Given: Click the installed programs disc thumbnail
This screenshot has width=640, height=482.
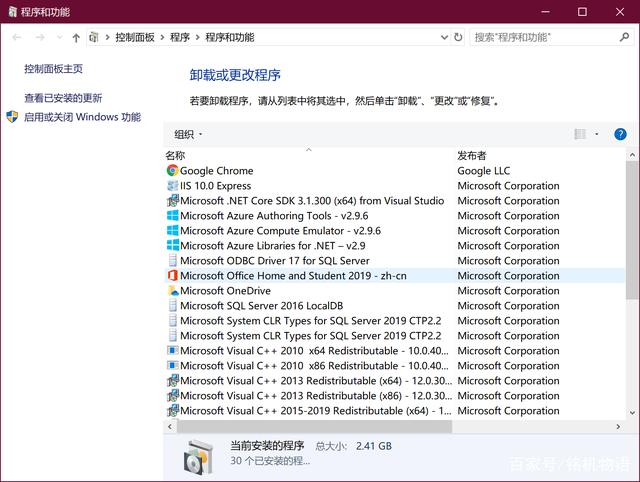Looking at the screenshot, I should (x=198, y=457).
